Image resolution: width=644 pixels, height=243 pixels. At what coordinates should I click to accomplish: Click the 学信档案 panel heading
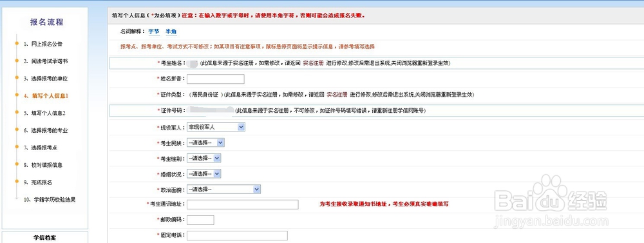[44, 237]
